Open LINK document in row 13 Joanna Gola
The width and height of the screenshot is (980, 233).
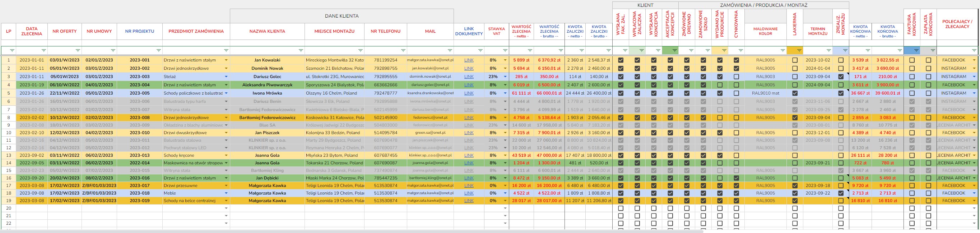[469, 155]
